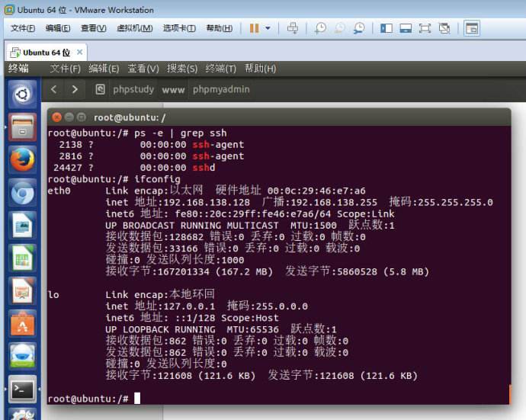Go back in the file manager
This screenshot has width=526, height=420.
coord(53,89)
